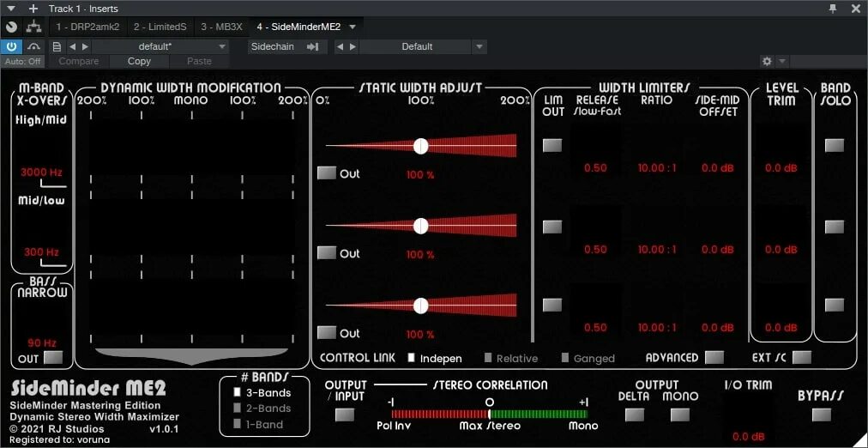Select next sidechain source arrow

(353, 46)
